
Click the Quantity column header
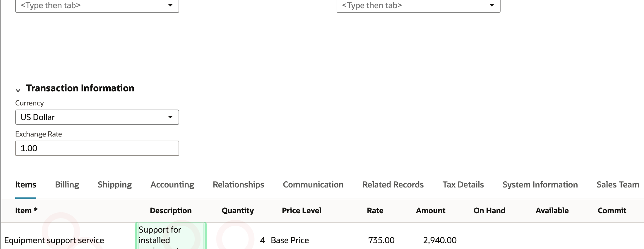[x=238, y=211]
